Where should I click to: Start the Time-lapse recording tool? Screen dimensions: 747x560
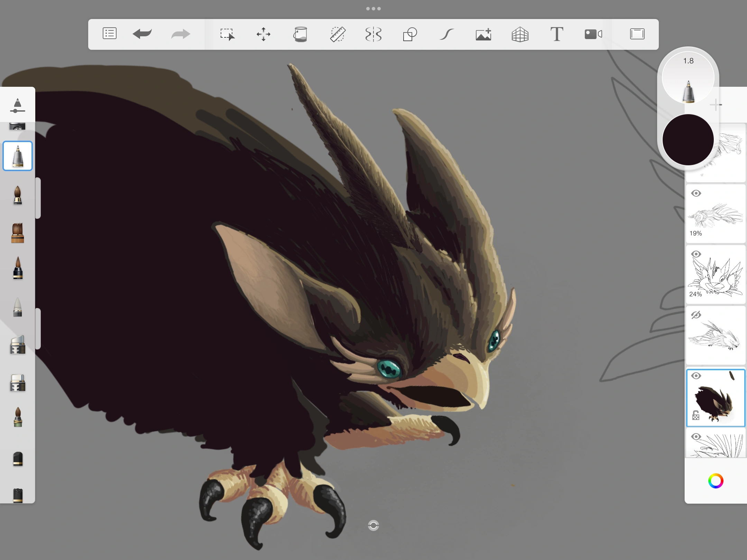click(x=593, y=34)
